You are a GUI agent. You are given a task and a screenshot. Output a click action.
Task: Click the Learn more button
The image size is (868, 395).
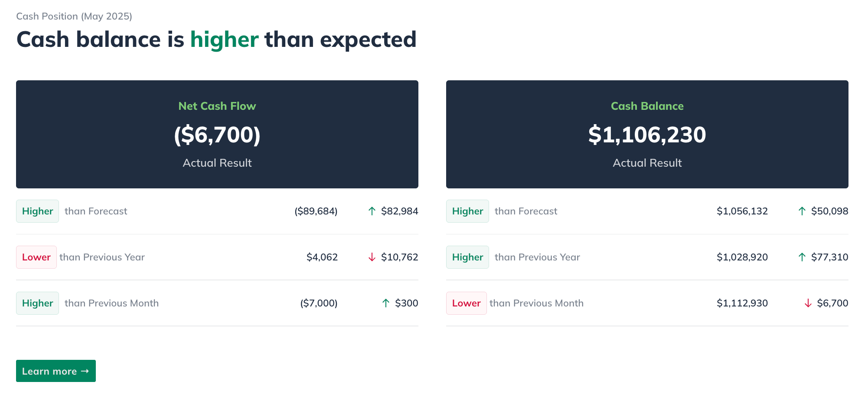[x=55, y=371]
